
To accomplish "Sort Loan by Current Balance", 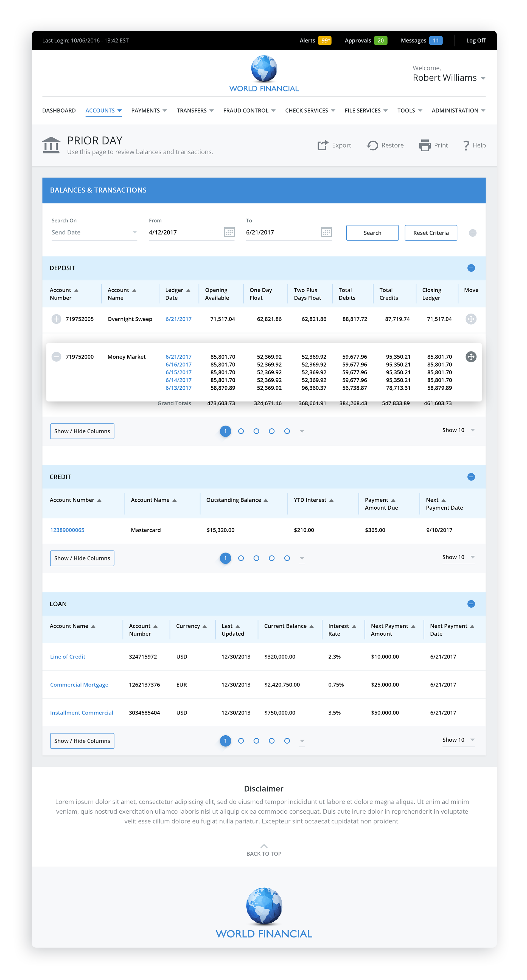I will (312, 626).
